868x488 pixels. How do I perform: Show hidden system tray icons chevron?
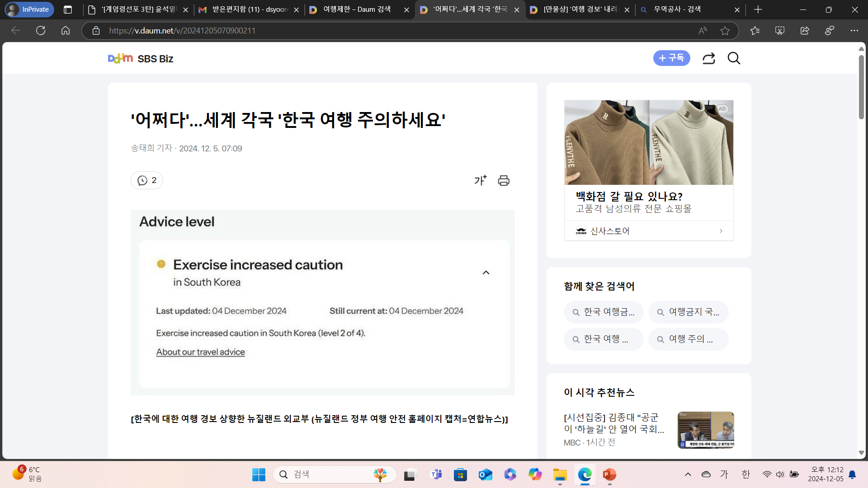click(x=688, y=474)
